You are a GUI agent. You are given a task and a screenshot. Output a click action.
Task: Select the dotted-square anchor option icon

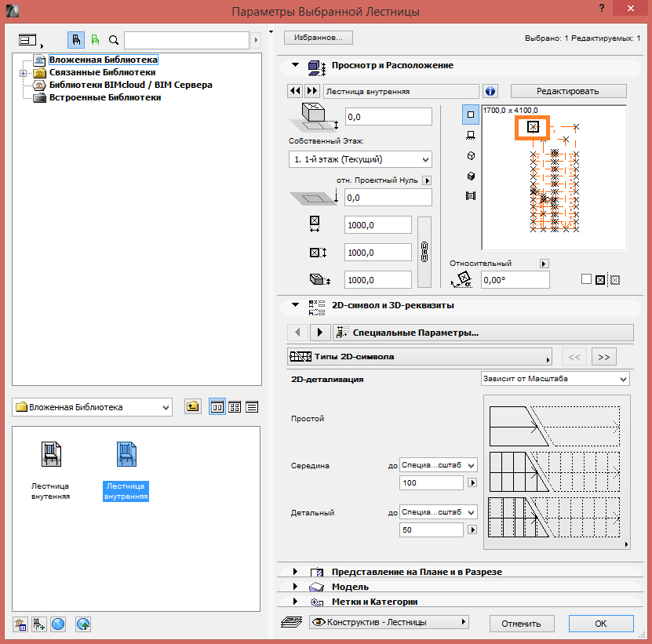pyautogui.click(x=615, y=280)
